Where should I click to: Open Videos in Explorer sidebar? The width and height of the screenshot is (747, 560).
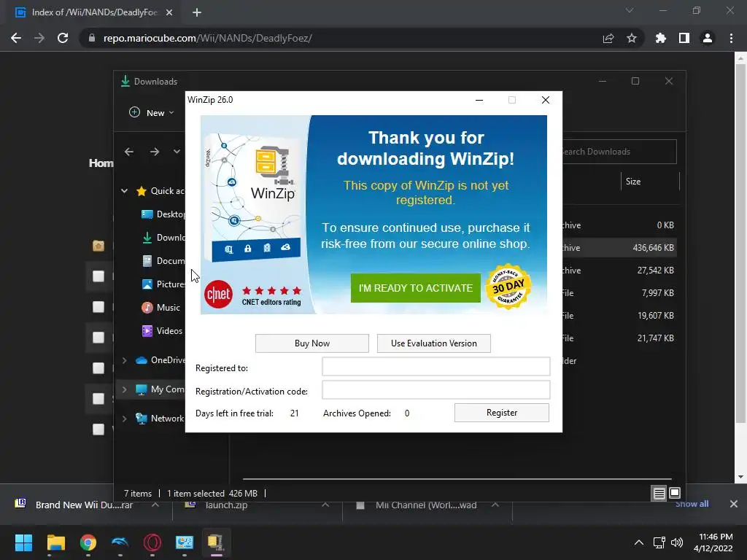click(162, 331)
